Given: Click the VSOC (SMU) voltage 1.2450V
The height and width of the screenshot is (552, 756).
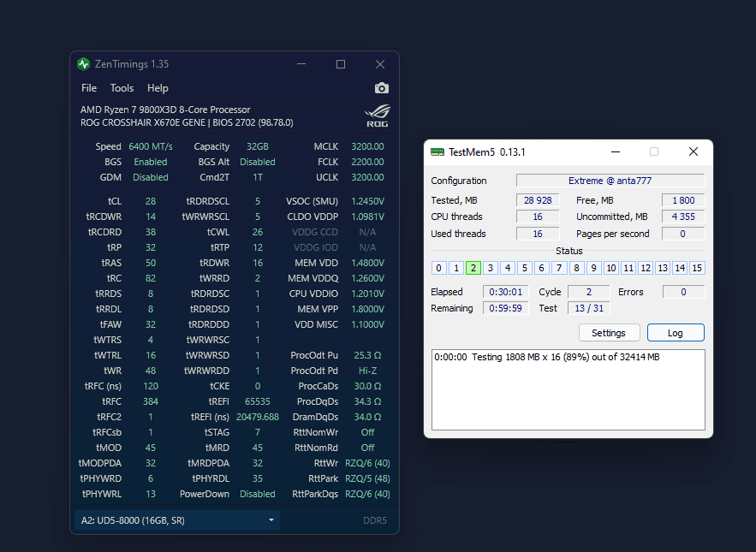Looking at the screenshot, I should (367, 201).
